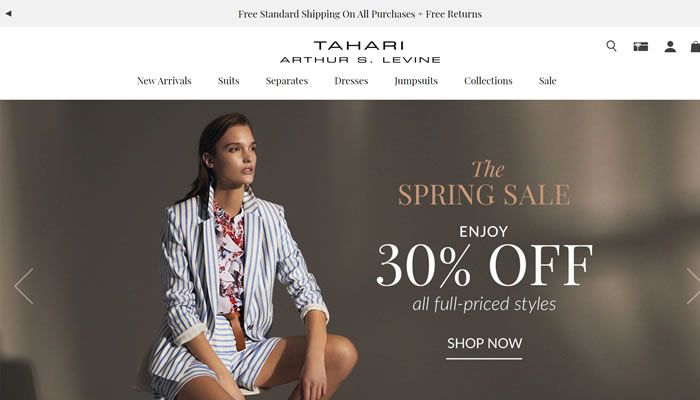The image size is (700, 400).
Task: Go to previous hero slide
Action: click(24, 286)
